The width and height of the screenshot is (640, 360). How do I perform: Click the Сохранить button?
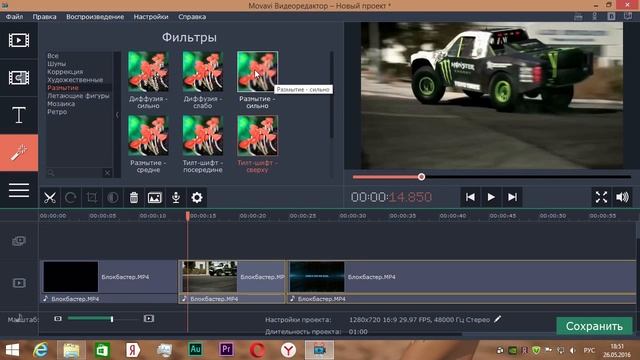pos(594,326)
